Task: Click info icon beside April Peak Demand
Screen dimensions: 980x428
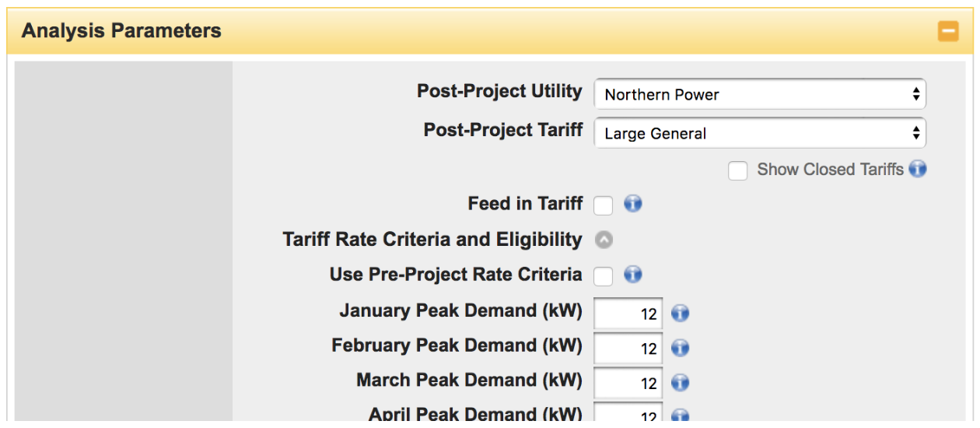Action: pyautogui.click(x=681, y=416)
